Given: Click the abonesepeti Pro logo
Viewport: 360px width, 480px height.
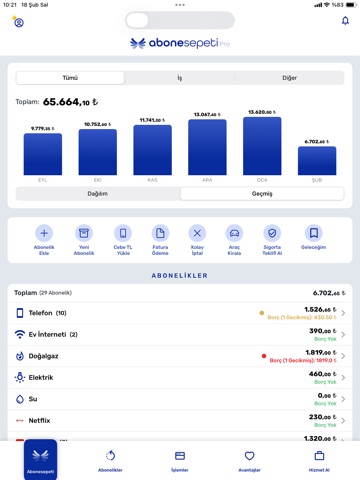Looking at the screenshot, I should (x=180, y=43).
